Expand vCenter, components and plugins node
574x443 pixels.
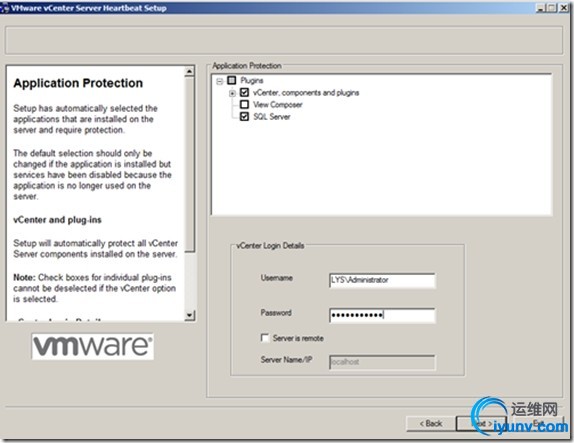pos(232,93)
